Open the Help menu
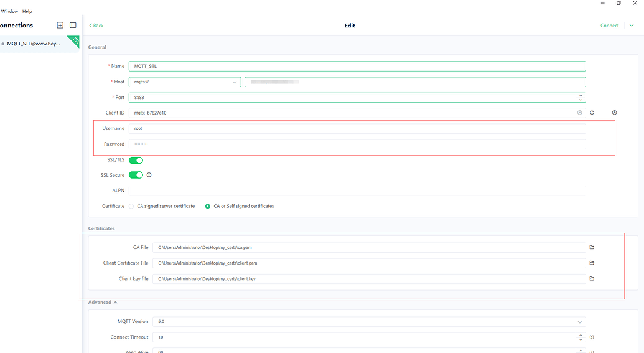The width and height of the screenshot is (644, 353). (x=27, y=11)
